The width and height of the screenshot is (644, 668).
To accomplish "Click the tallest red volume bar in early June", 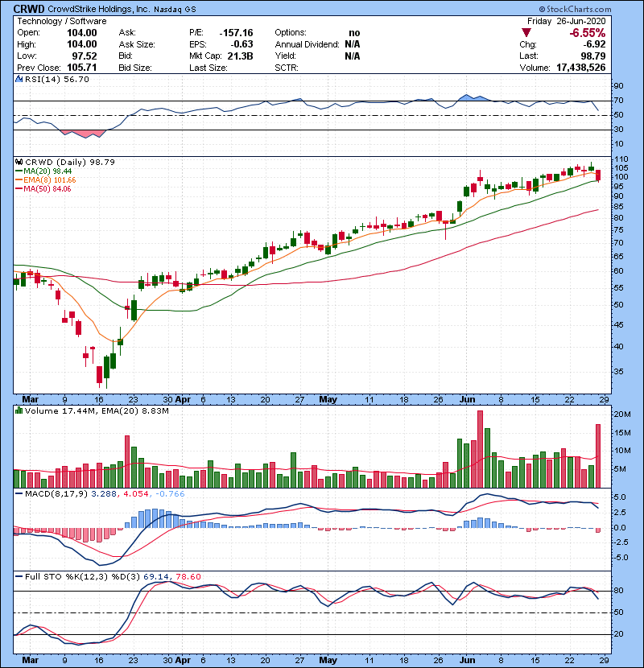I will pos(481,449).
